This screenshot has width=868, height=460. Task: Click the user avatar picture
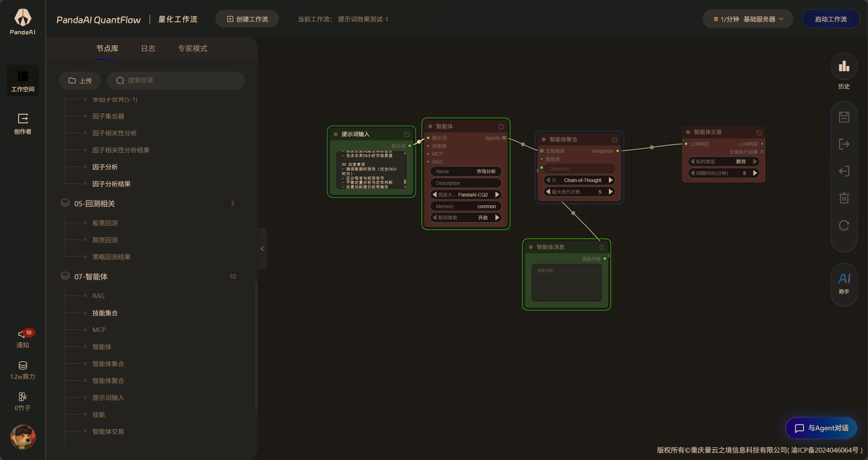pos(23,437)
